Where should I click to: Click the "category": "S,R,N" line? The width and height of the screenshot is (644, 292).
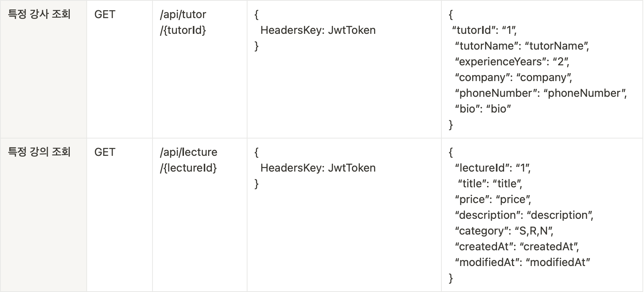(x=504, y=231)
